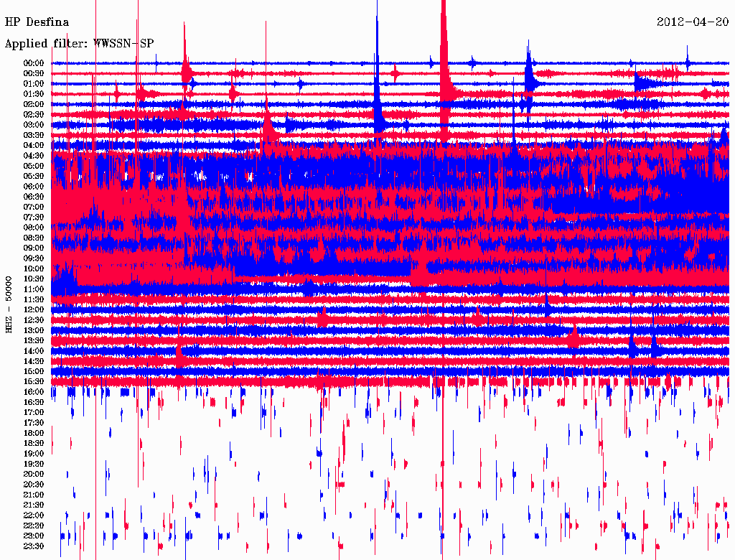
Task: Click the 01:30 time label
Action: (x=34, y=94)
